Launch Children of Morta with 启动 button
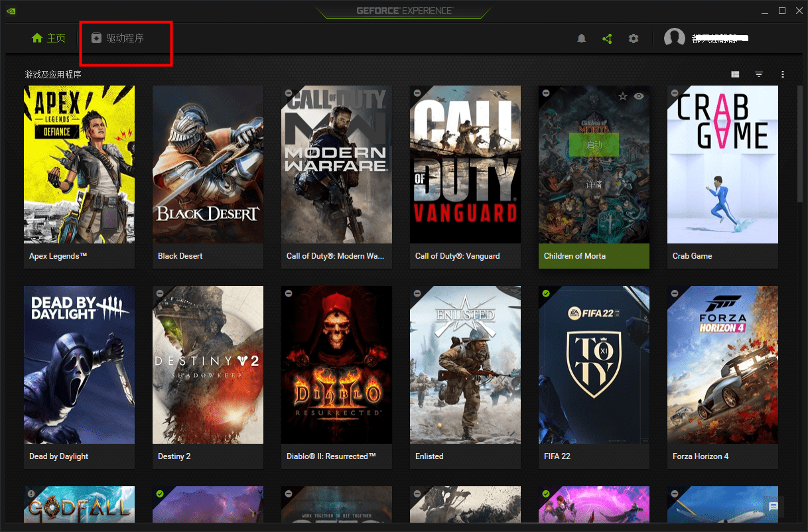The image size is (808, 532). (x=594, y=145)
